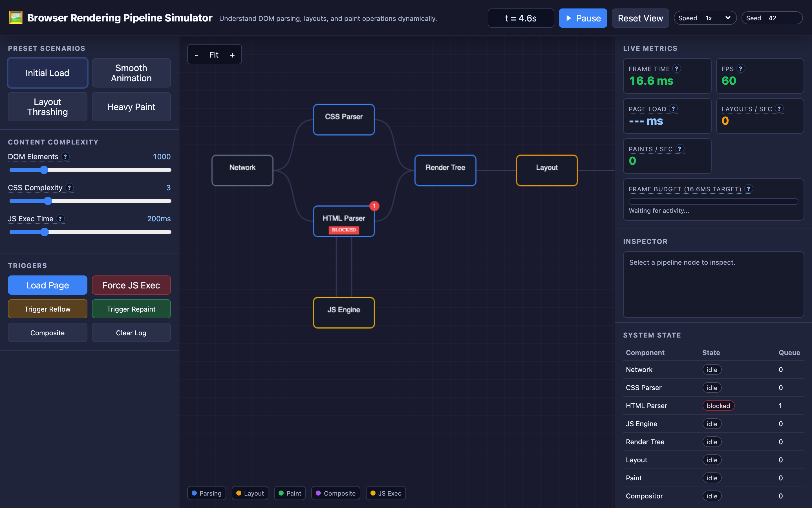Pause the simulation
The image size is (812, 508).
point(583,18)
